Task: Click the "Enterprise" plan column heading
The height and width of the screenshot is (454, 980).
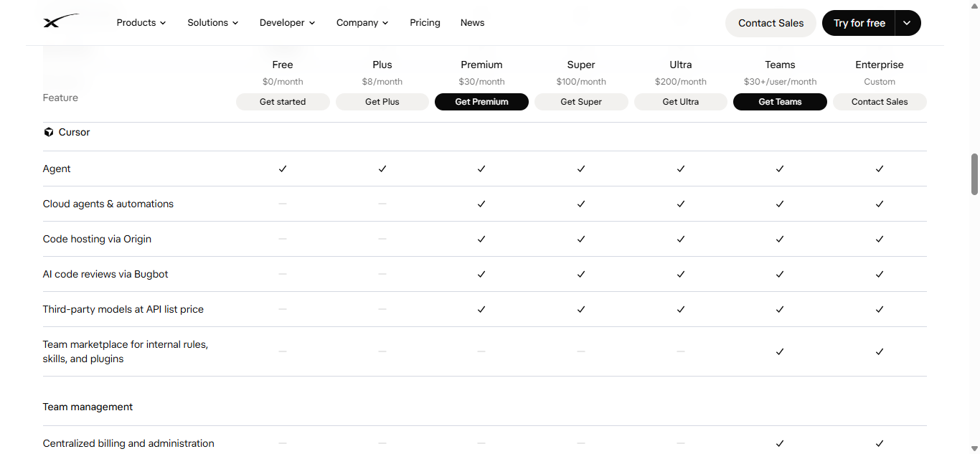Action: [x=880, y=65]
